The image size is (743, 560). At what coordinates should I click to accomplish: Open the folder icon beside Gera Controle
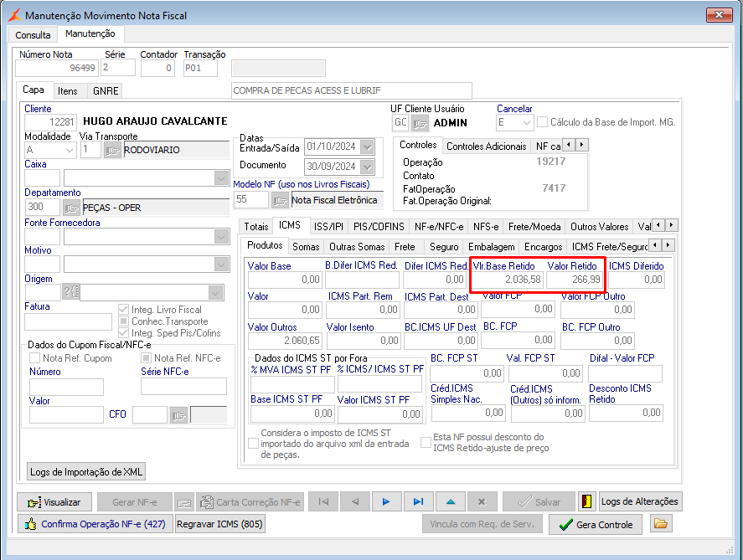click(x=662, y=525)
